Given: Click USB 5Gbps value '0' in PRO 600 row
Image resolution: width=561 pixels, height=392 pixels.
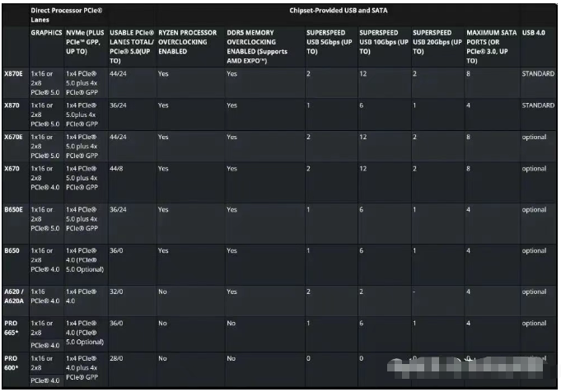Looking at the screenshot, I should pyautogui.click(x=308, y=358).
